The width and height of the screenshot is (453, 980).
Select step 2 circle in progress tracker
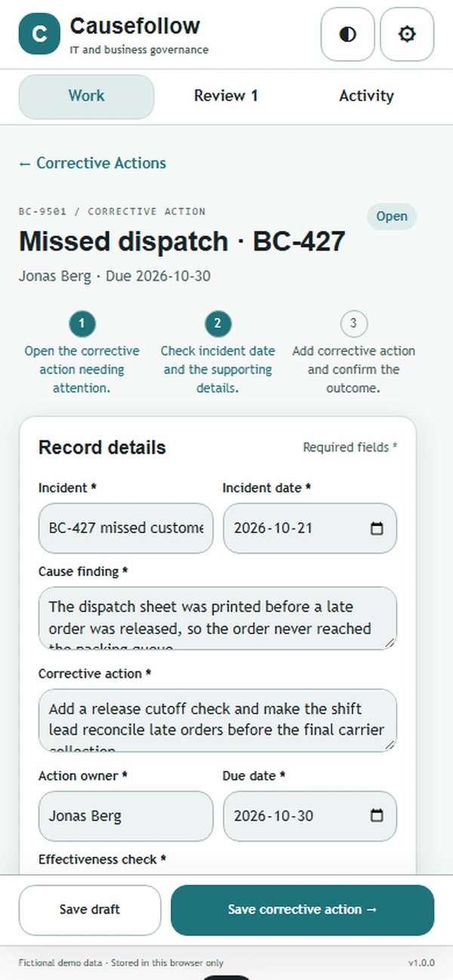(x=217, y=325)
